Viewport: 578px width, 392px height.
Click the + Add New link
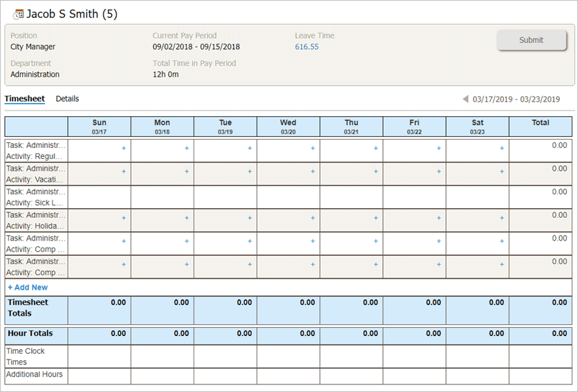click(x=28, y=288)
